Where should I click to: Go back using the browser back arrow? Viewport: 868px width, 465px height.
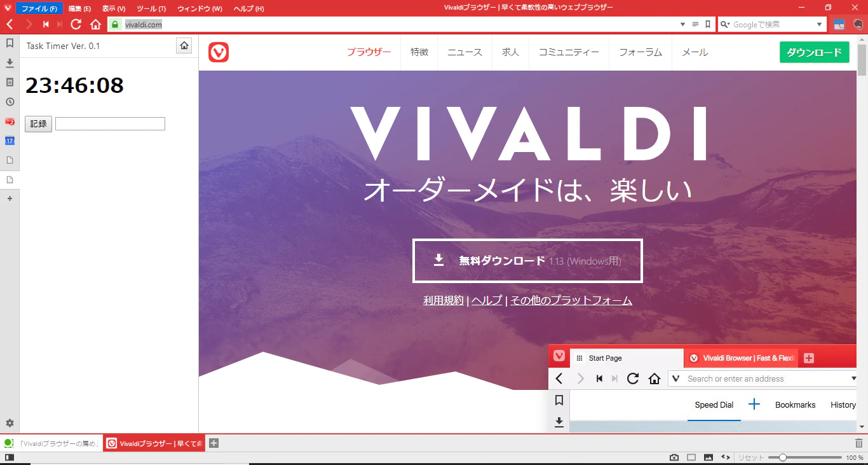point(10,24)
